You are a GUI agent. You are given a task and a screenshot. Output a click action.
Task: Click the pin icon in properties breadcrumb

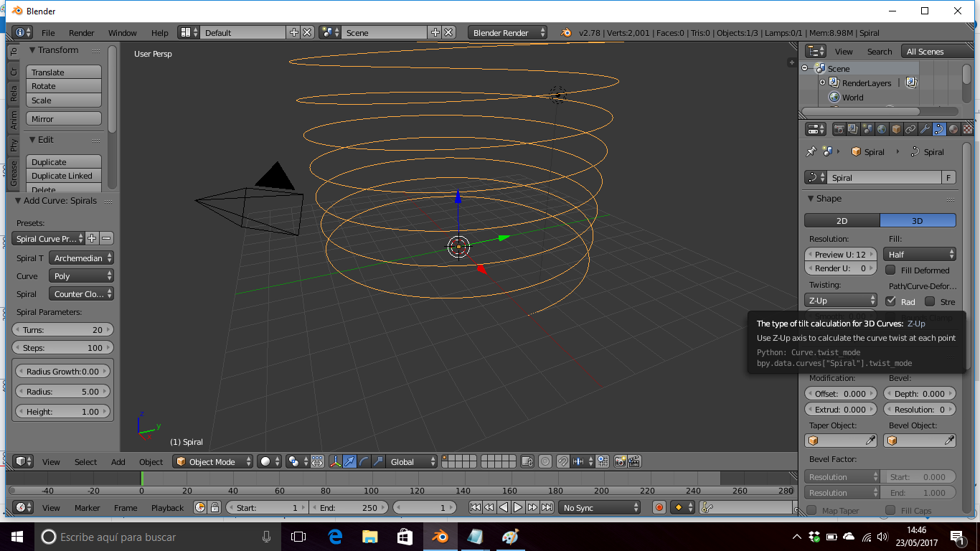point(811,151)
